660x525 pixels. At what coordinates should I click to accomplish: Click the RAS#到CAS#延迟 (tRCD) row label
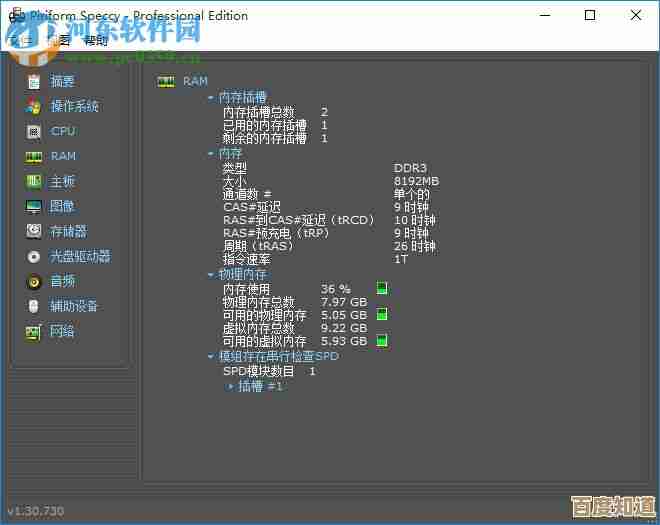[298, 220]
